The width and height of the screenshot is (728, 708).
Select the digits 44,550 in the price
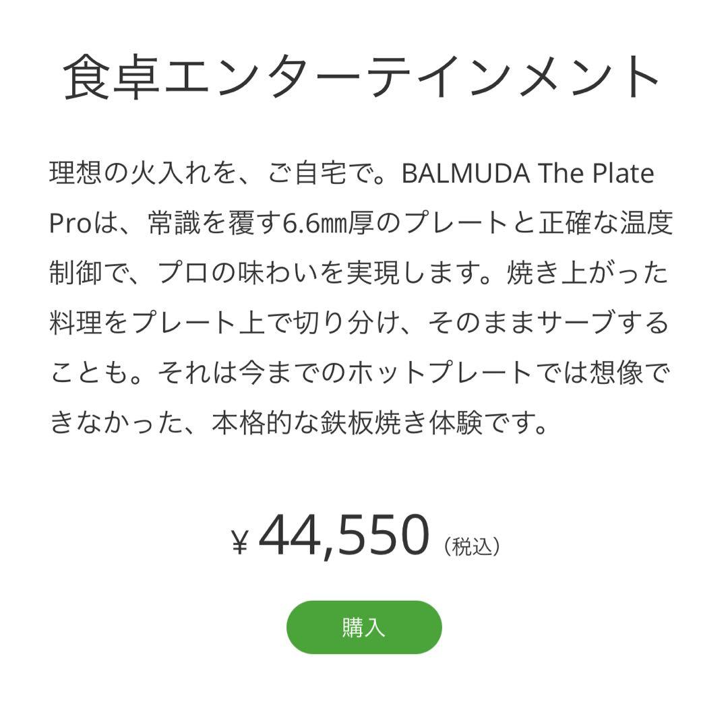point(344,534)
